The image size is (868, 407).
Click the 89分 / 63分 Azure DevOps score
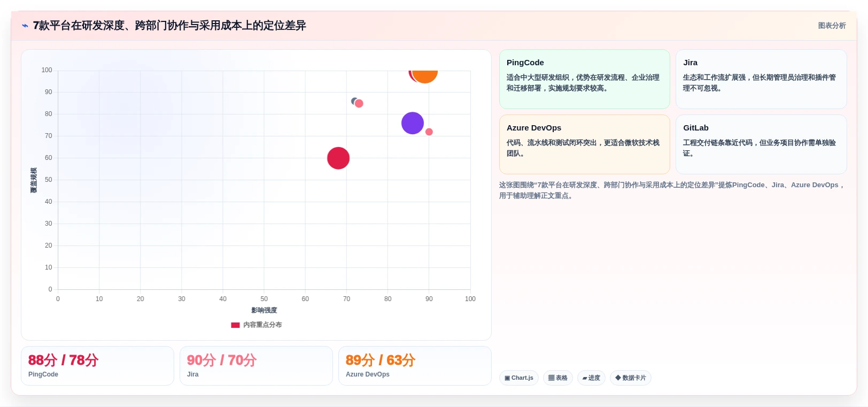[x=415, y=366]
